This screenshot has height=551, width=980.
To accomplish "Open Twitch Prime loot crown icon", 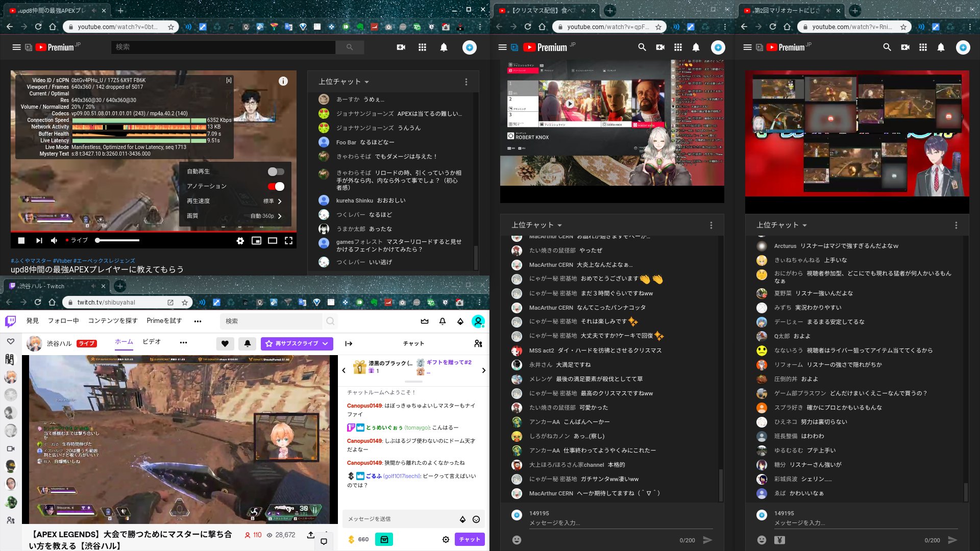I will coord(425,321).
